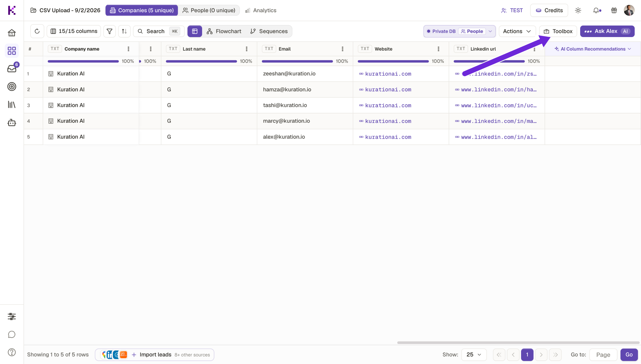Click the Kuration logo icon
Viewport: 641px width, 364px height.
[x=12, y=10]
